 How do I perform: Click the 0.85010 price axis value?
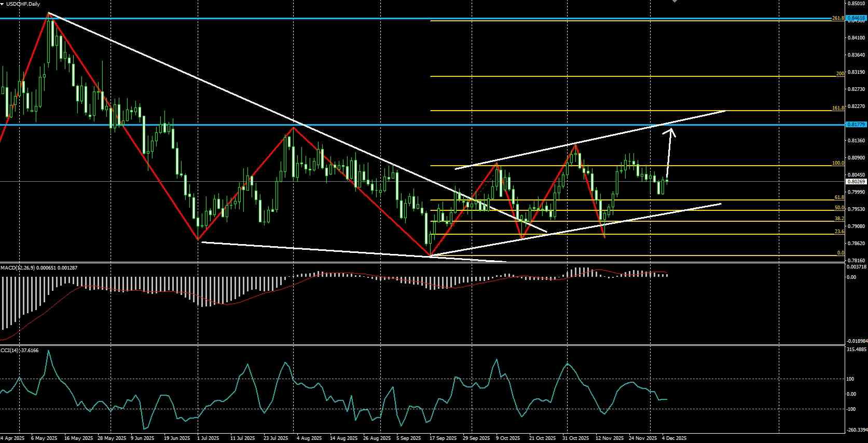(856, 3)
